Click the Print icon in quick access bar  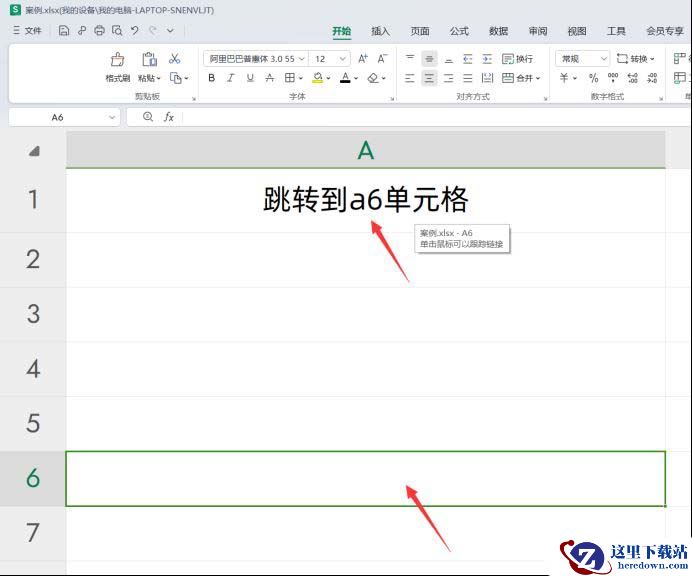pos(99,31)
